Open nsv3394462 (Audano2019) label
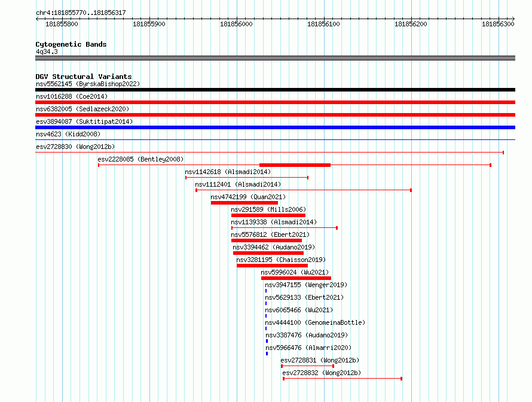Viewport: 532px width, 402px height. point(274,247)
